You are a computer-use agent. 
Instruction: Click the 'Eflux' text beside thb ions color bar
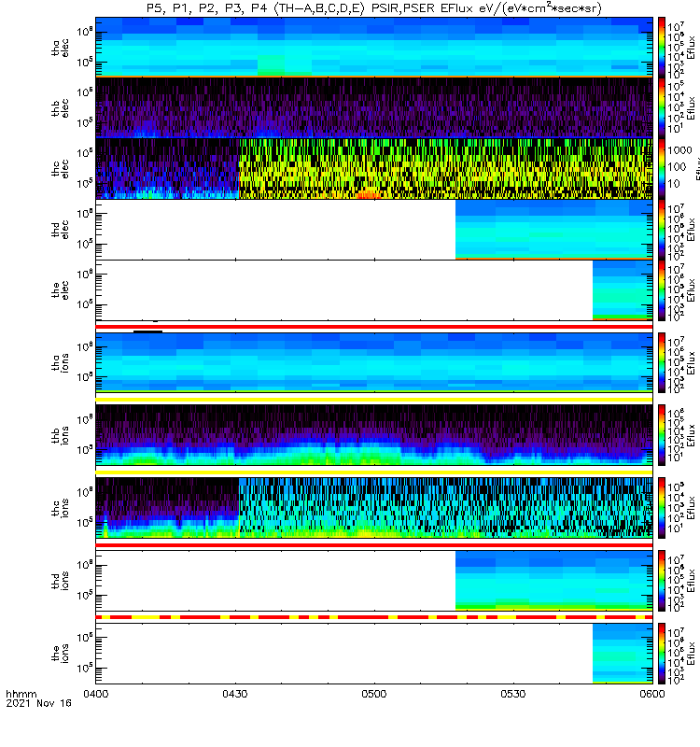click(692, 435)
